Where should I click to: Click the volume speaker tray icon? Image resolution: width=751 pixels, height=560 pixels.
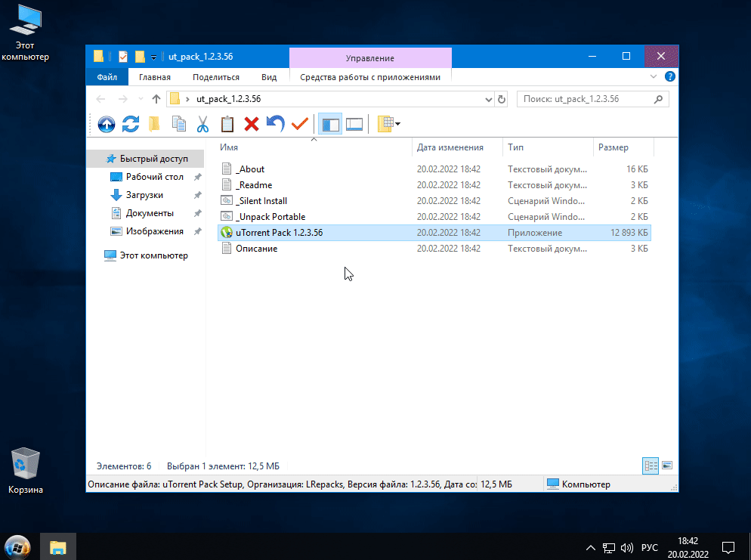(626, 548)
